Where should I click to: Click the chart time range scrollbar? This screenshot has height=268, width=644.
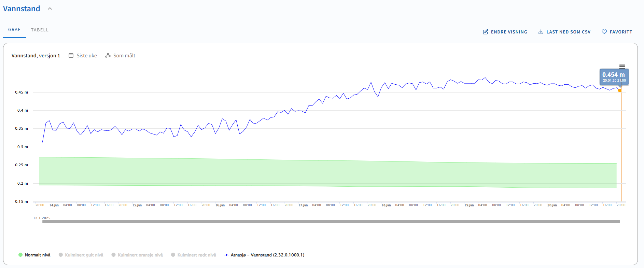331,222
